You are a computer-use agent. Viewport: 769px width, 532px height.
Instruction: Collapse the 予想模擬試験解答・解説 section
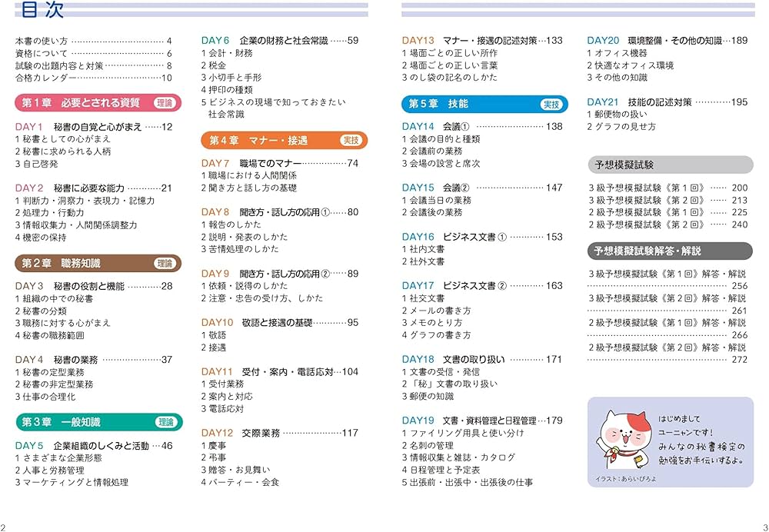pos(669,251)
